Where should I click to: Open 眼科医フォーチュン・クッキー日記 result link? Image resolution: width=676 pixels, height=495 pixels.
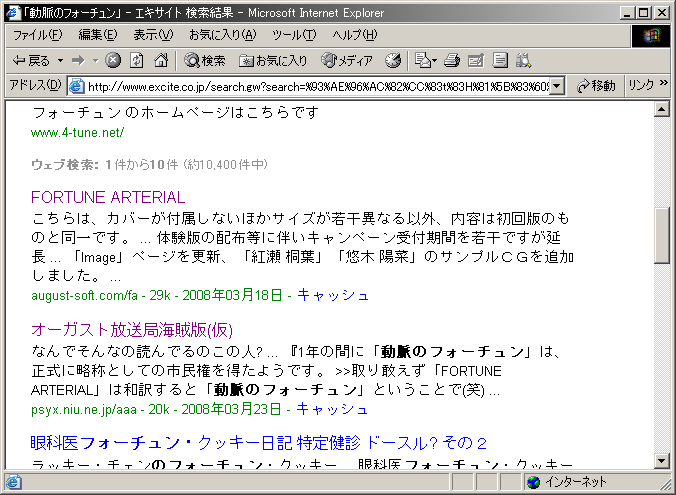point(259,443)
